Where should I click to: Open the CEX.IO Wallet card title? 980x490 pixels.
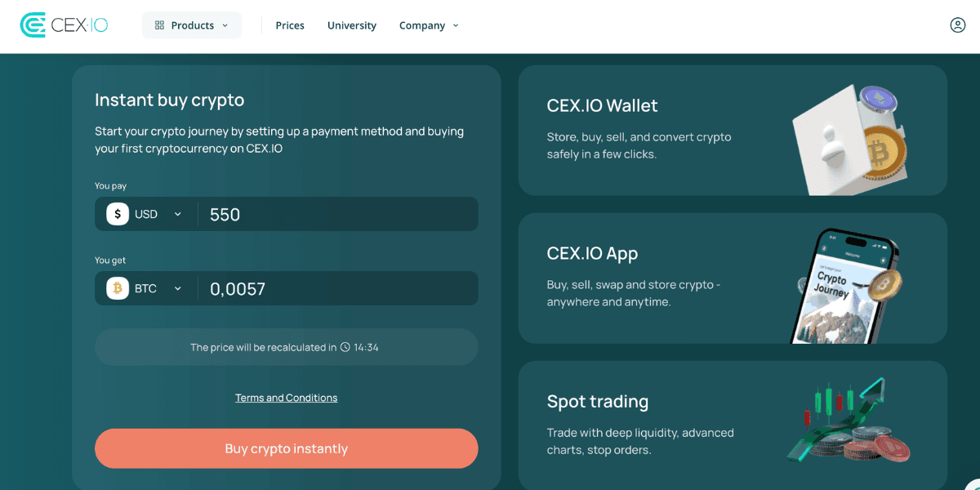602,105
